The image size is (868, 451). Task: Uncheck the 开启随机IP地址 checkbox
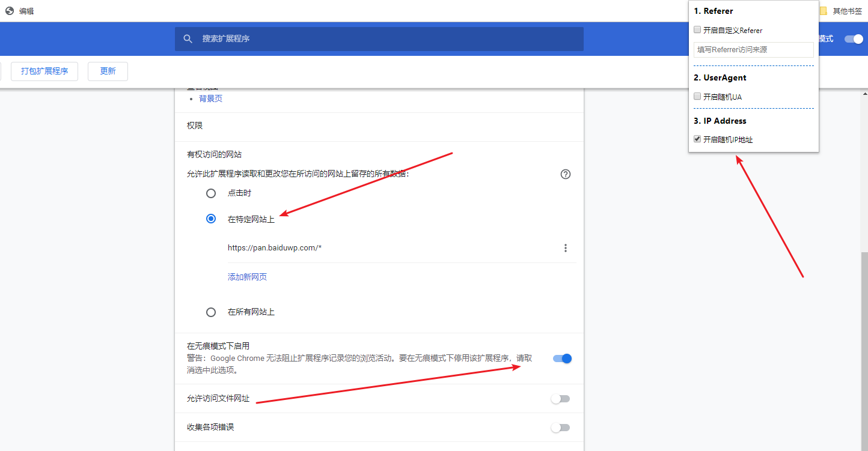point(697,139)
